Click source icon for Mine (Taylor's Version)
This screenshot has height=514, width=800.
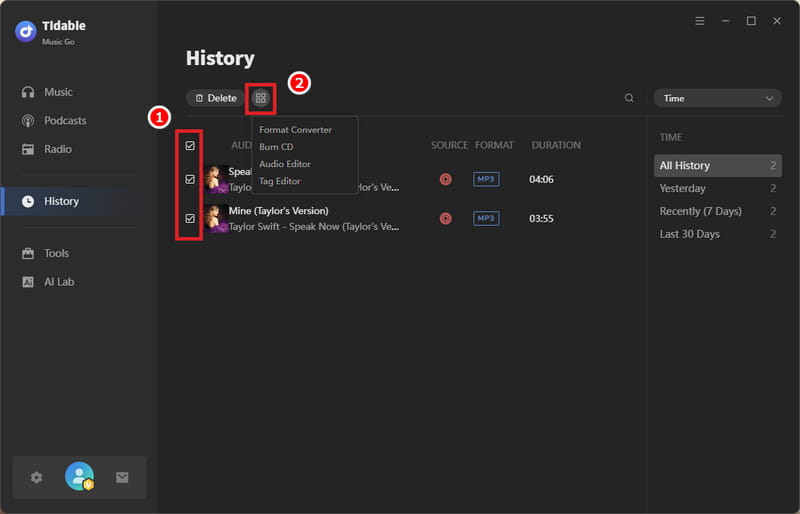pos(445,218)
